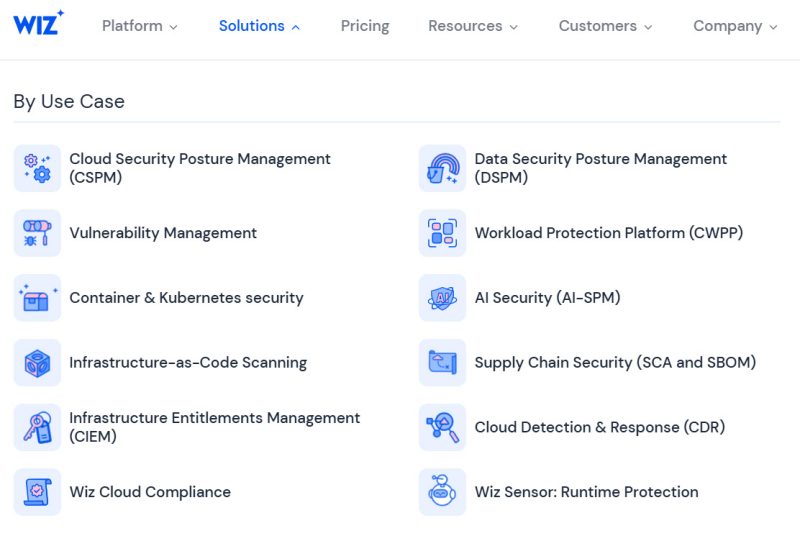Click the Container & Kubernetes security box icon
The image size is (800, 536).
[37, 298]
